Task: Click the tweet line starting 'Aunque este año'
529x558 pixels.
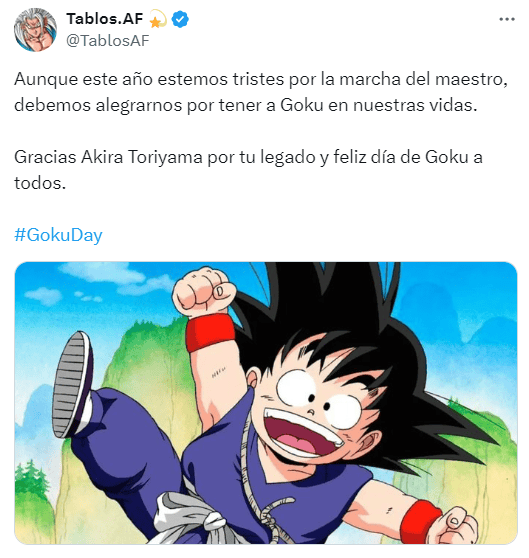Action: (x=261, y=79)
